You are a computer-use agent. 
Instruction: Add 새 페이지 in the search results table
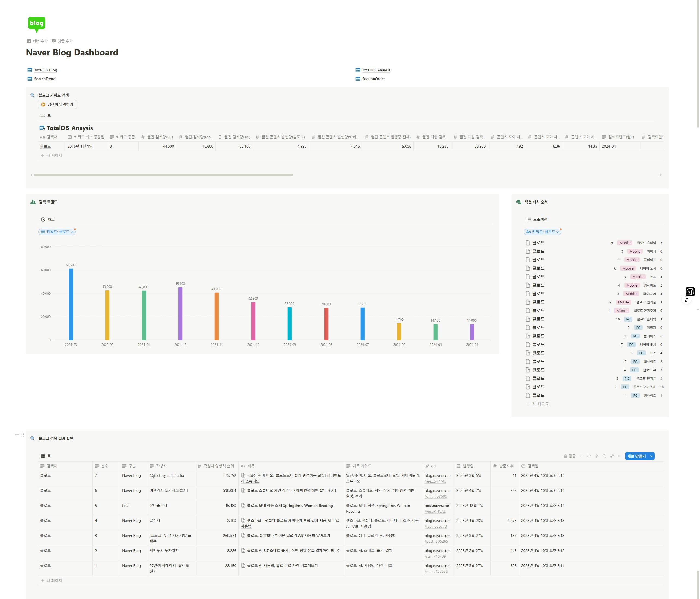pos(51,580)
